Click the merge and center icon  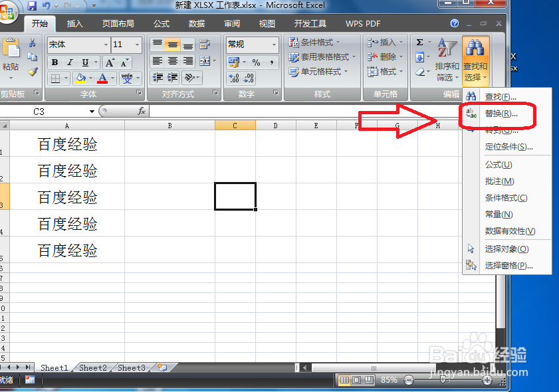click(205, 61)
